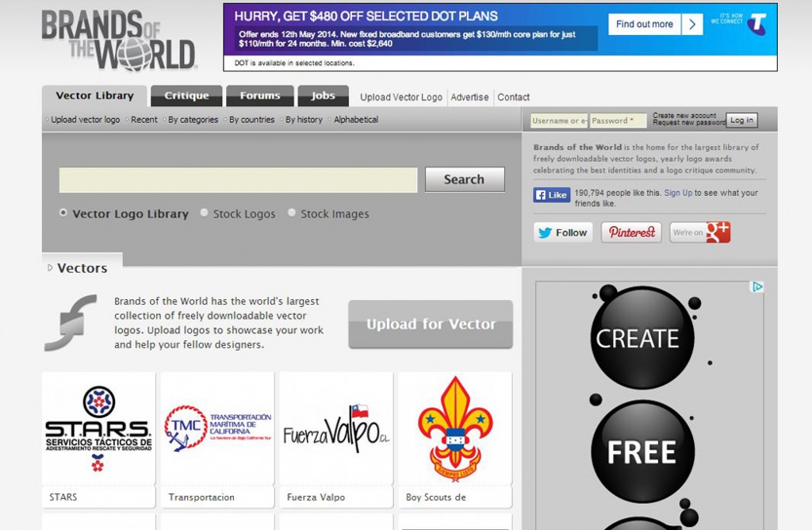Focus the Username or e-mail field

click(x=559, y=121)
